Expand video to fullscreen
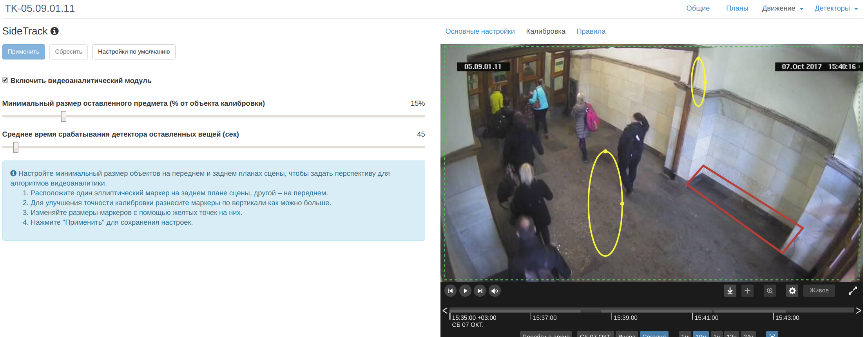Image resolution: width=868 pixels, height=337 pixels. (x=853, y=291)
